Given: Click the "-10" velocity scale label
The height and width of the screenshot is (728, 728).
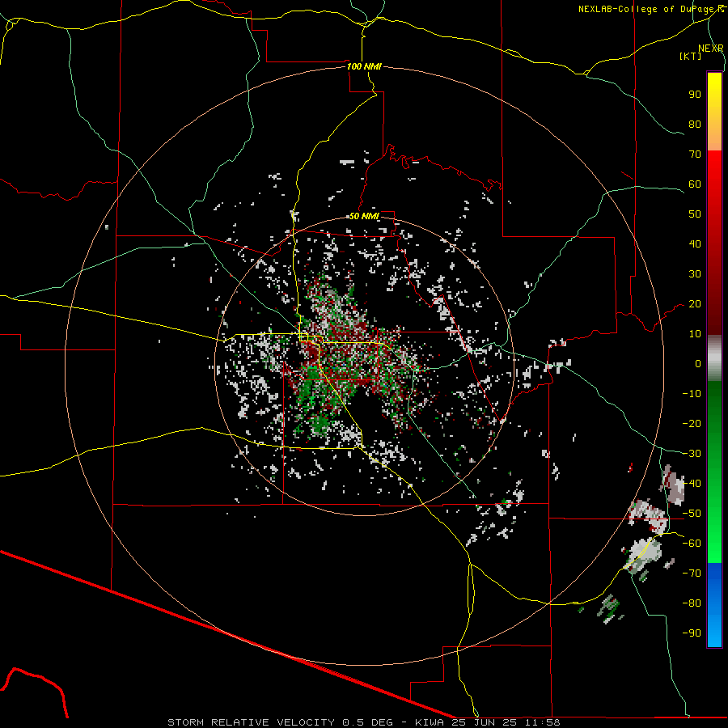Looking at the screenshot, I should tap(692, 394).
